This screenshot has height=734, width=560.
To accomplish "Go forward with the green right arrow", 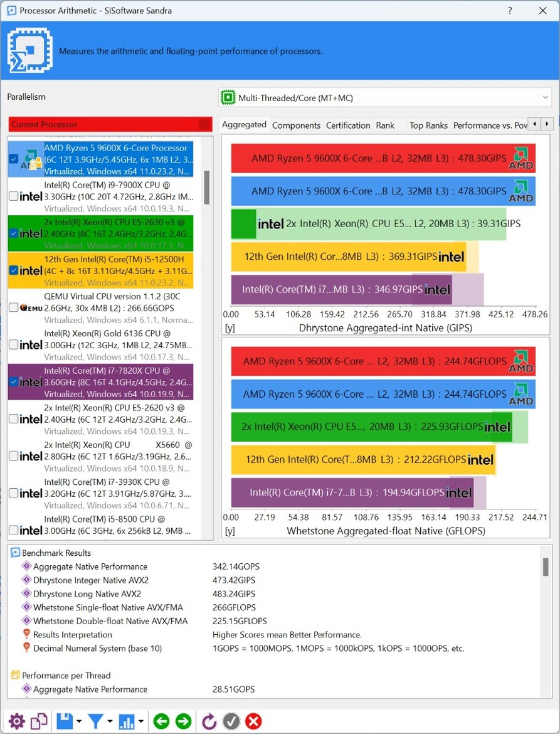I will click(183, 721).
